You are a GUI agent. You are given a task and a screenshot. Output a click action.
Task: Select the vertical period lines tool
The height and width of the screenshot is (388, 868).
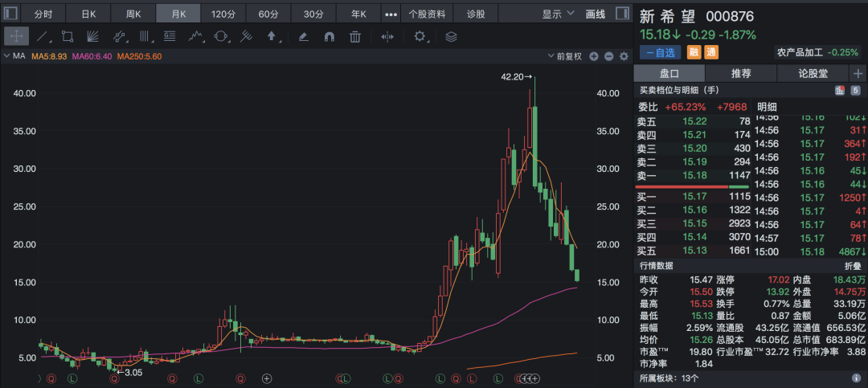pos(145,36)
